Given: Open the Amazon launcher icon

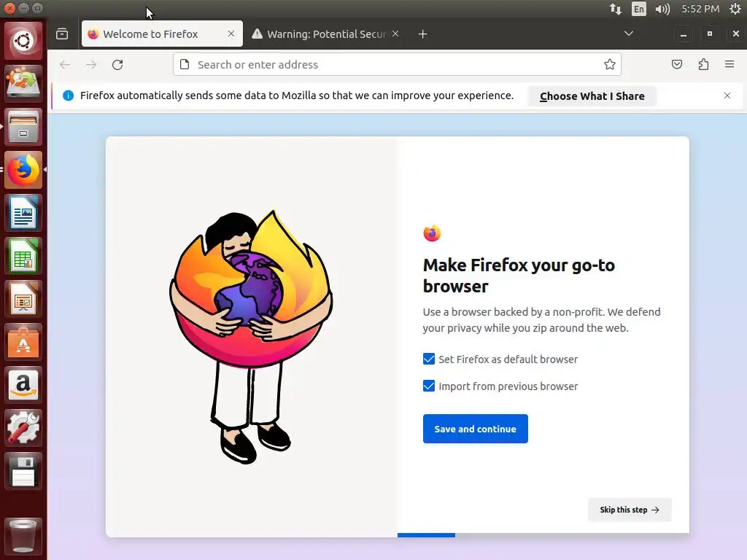Looking at the screenshot, I should click(x=23, y=385).
